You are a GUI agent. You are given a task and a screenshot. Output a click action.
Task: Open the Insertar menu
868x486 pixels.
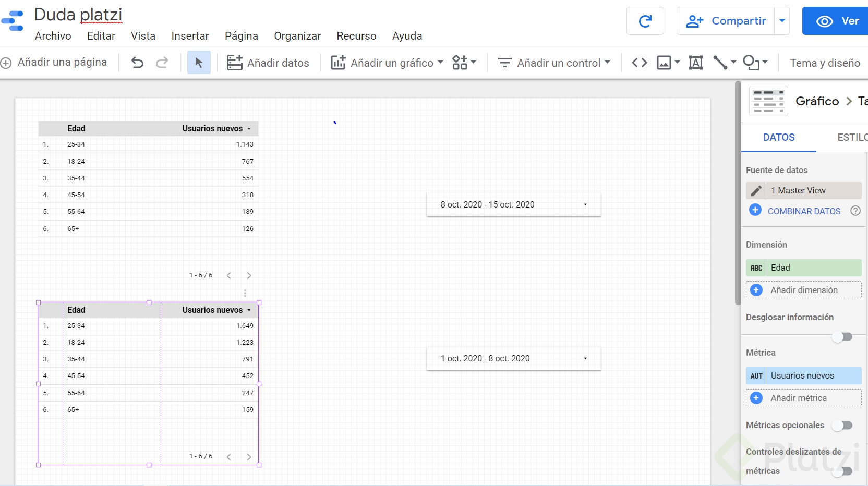190,36
